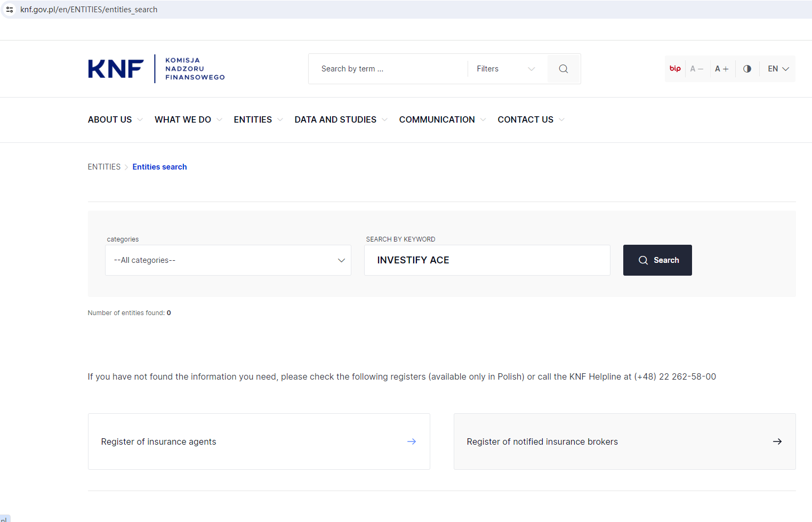Click the ENTITIES breadcrumb link
This screenshot has width=812, height=522.
tap(104, 167)
